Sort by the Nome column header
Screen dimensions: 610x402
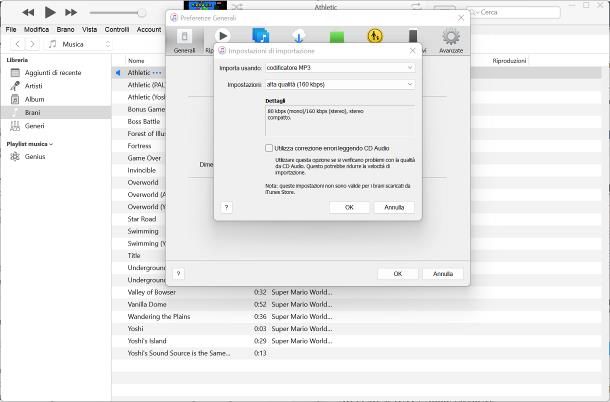(136, 61)
